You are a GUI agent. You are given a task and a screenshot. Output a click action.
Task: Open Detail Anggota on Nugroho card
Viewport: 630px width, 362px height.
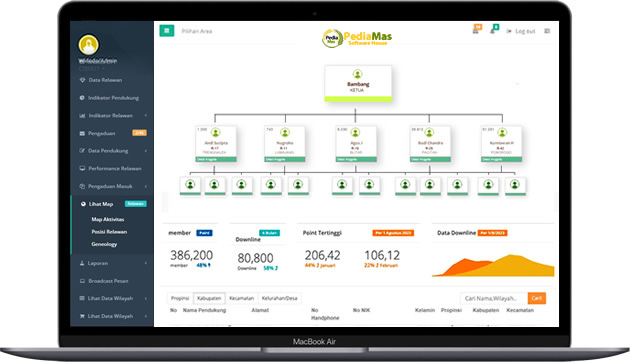tap(285, 160)
